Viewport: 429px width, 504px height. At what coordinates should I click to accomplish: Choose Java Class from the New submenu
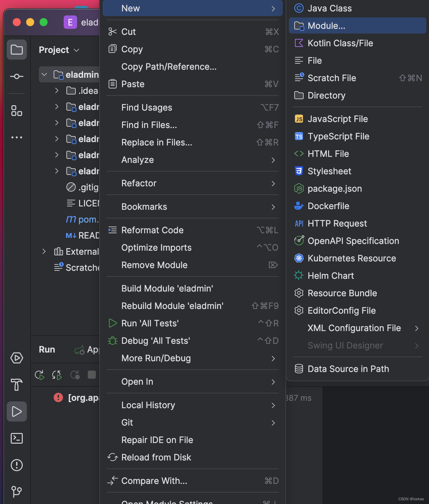pyautogui.click(x=329, y=8)
